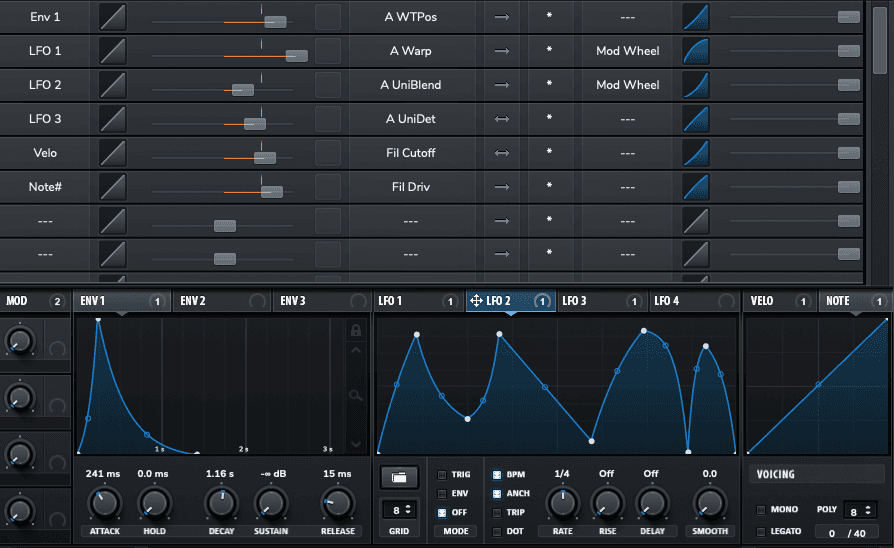Click the up chevron beside the envelope display

(356, 350)
